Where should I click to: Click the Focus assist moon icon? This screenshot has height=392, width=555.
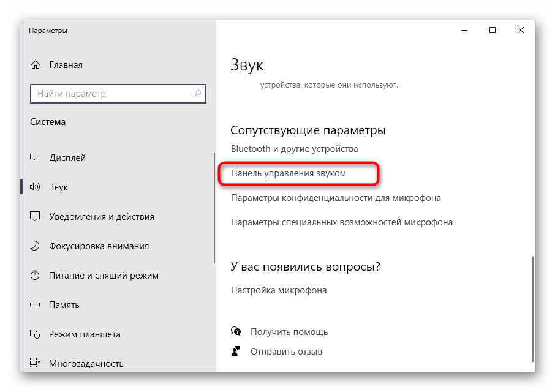tap(36, 246)
